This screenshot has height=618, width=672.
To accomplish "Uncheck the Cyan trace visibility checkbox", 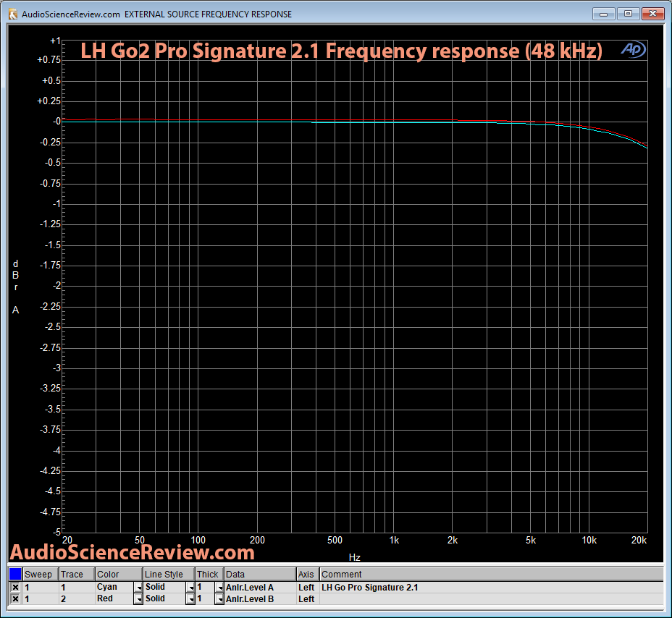I will tap(15, 587).
